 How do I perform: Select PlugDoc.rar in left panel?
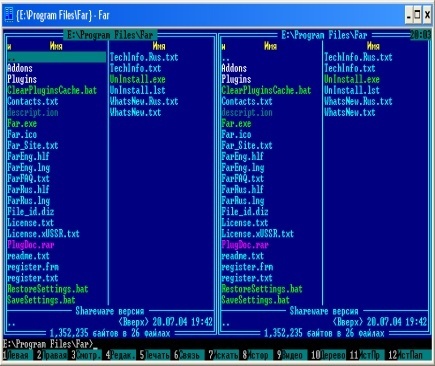pos(30,245)
